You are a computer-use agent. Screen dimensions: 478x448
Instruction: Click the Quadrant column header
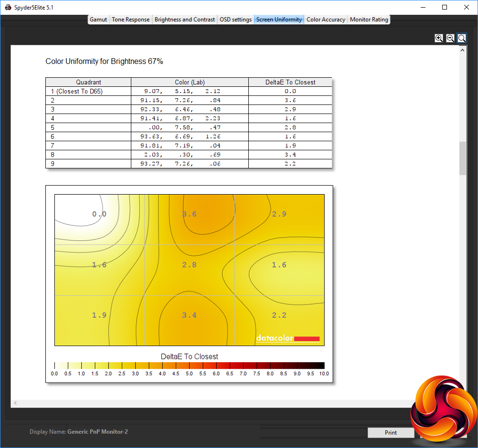(x=88, y=82)
